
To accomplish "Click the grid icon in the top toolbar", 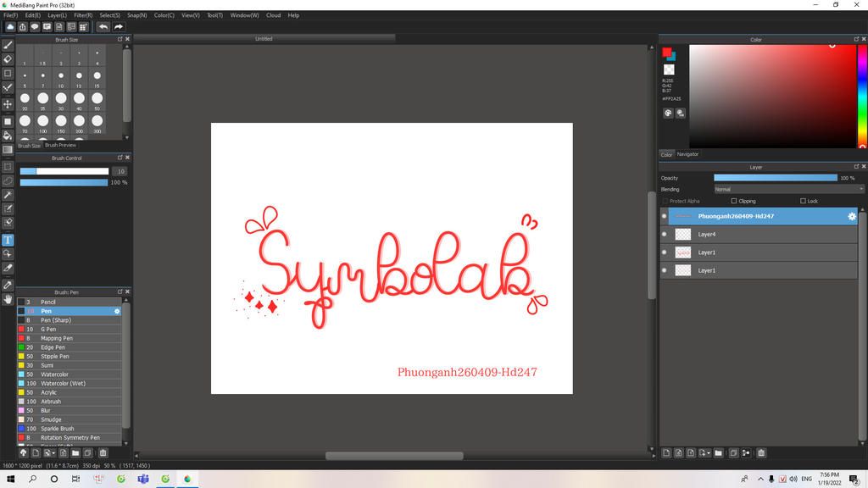I will pyautogui.click(x=84, y=26).
